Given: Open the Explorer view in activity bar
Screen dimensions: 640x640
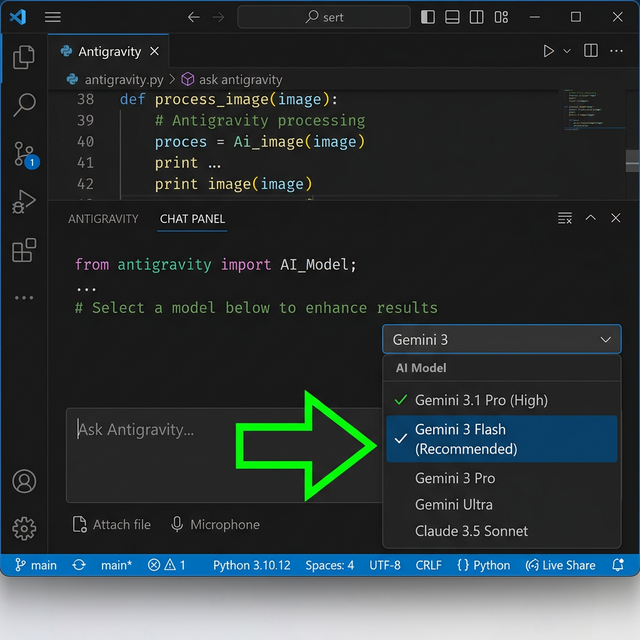Looking at the screenshot, I should click(x=24, y=57).
